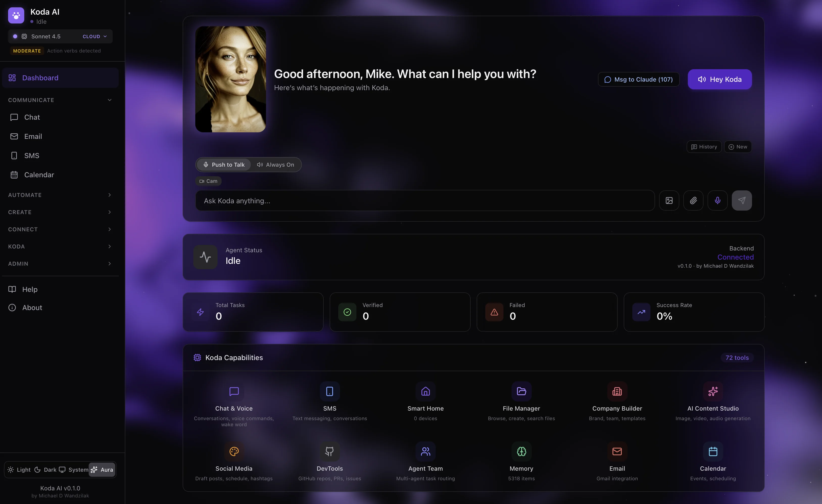Open the SMS capability phone icon
Viewport: 822px width, 504px height.
(x=330, y=391)
